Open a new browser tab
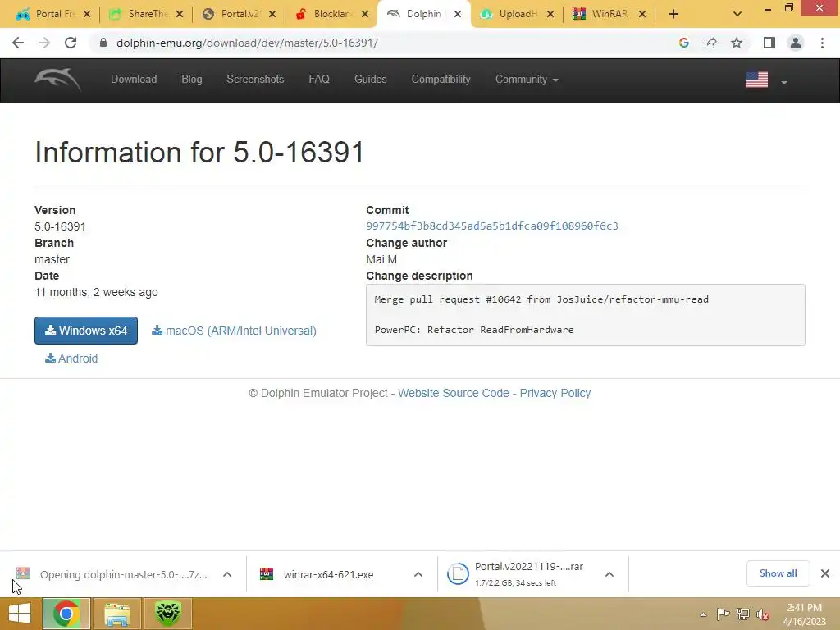Screen dimensions: 840x630 click(673, 14)
